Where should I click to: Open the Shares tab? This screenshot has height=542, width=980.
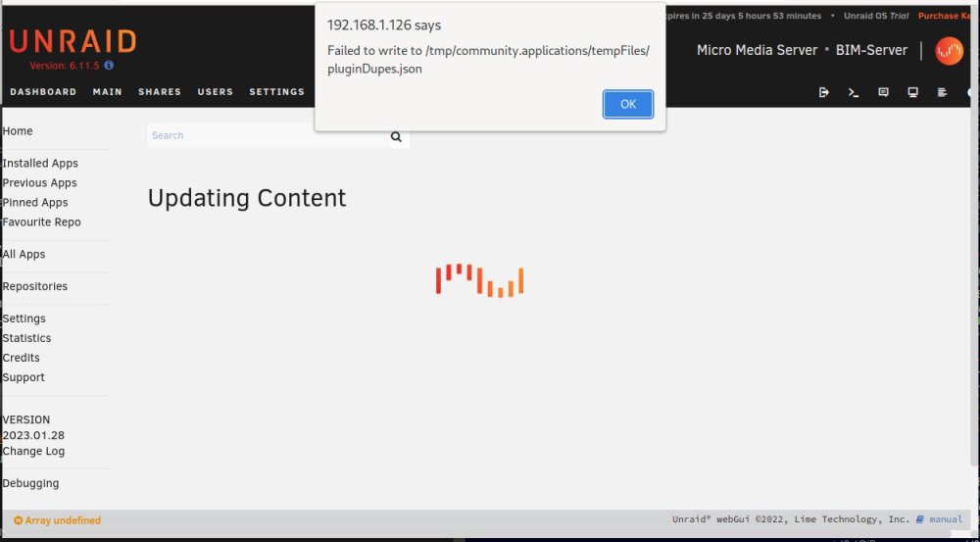coord(160,91)
